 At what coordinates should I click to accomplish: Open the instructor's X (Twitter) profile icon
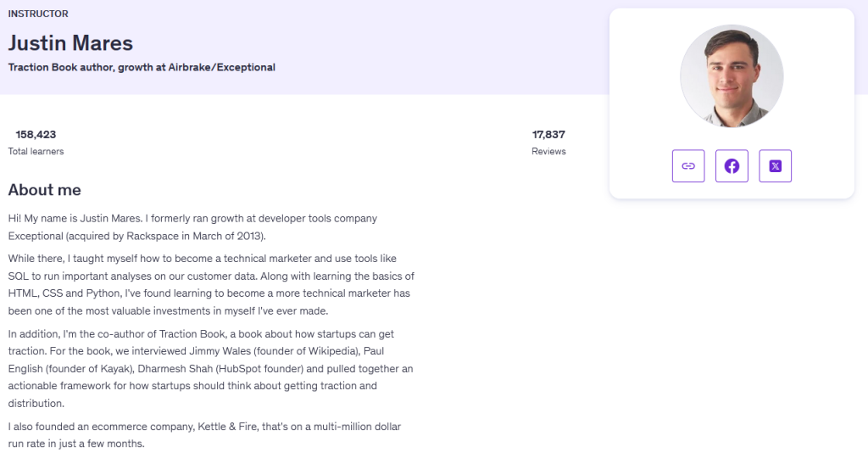(775, 166)
